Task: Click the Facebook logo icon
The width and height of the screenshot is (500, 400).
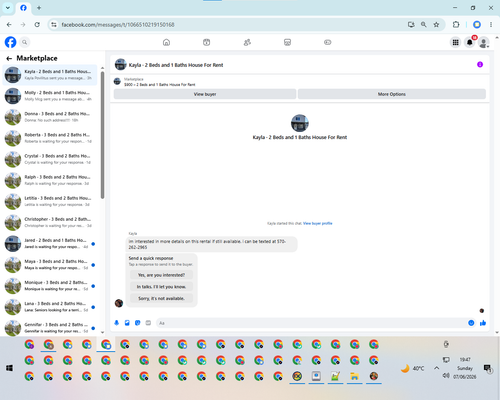Action: 10,42
